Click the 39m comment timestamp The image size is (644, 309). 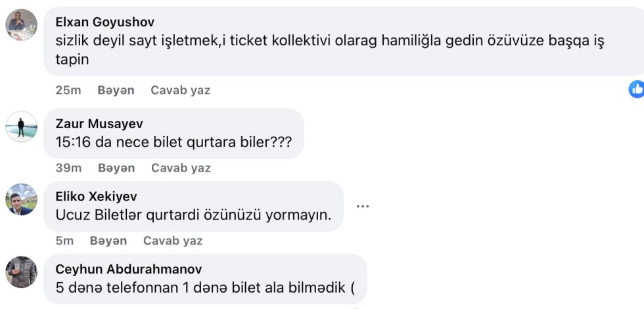click(68, 168)
